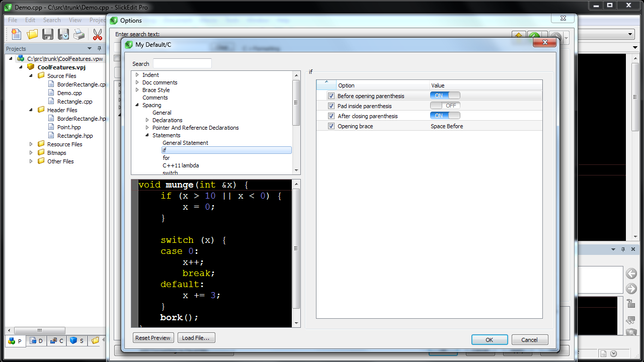
Task: Click Cancel in My Default/C dialog
Action: tap(529, 340)
